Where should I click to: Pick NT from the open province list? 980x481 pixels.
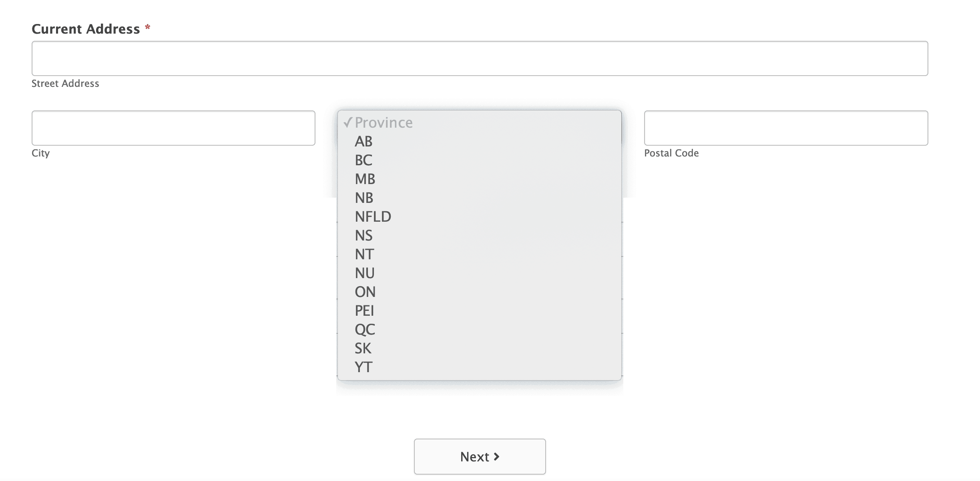click(x=364, y=254)
